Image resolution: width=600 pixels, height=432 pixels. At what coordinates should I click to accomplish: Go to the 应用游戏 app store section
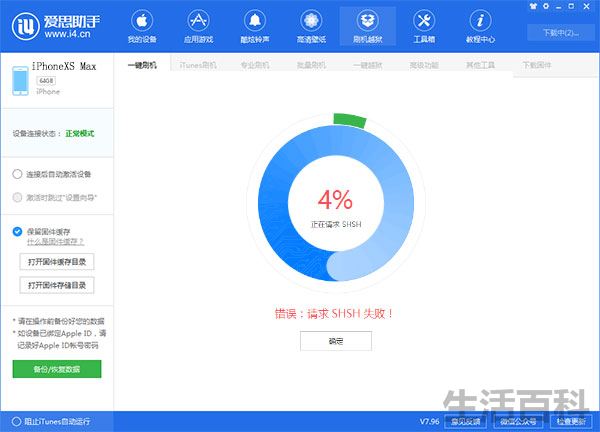pos(198,26)
